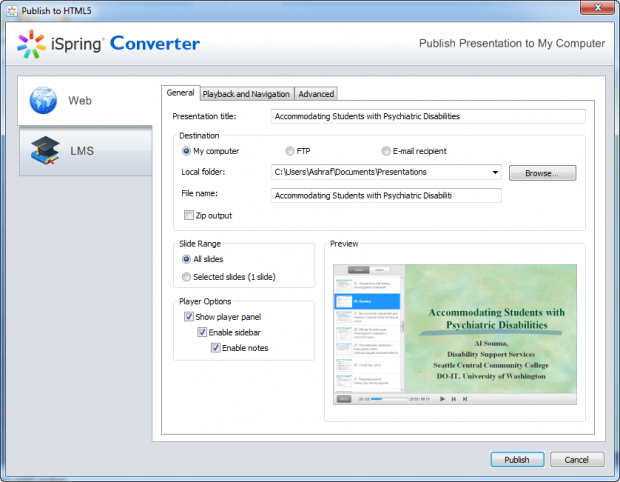Click the Presentation title field
Viewport: 620px width, 482px height.
click(428, 116)
